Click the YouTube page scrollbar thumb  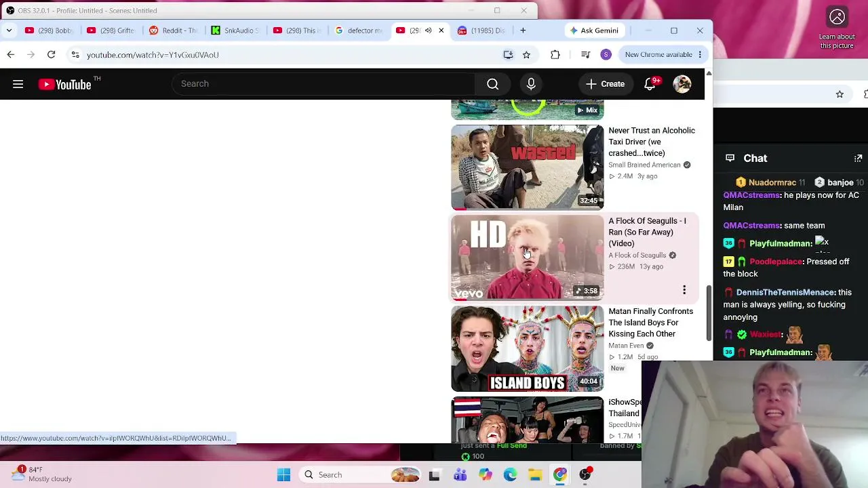coord(709,313)
